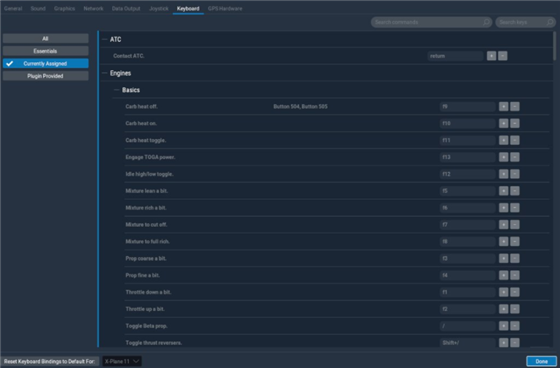Remove key binding for Contact ATC
Viewport: 560px width, 368px height.
pyautogui.click(x=502, y=56)
